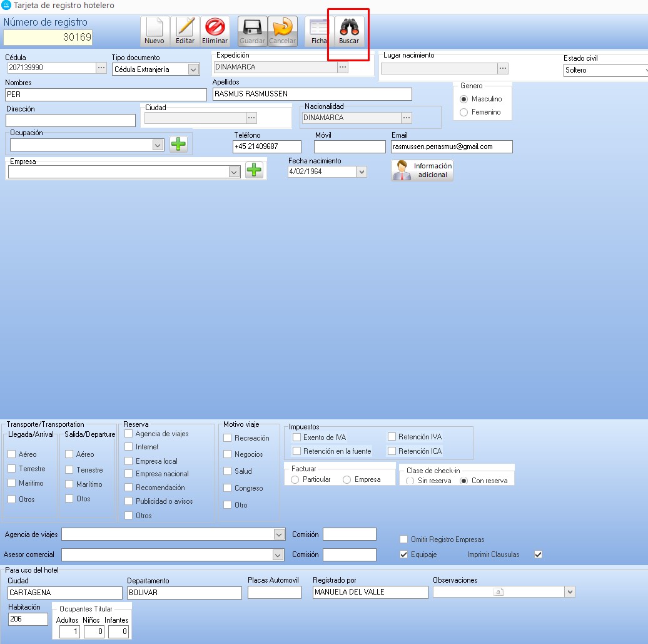This screenshot has width=648, height=644.
Task: Check the Recreación travel reason
Action: pos(228,438)
